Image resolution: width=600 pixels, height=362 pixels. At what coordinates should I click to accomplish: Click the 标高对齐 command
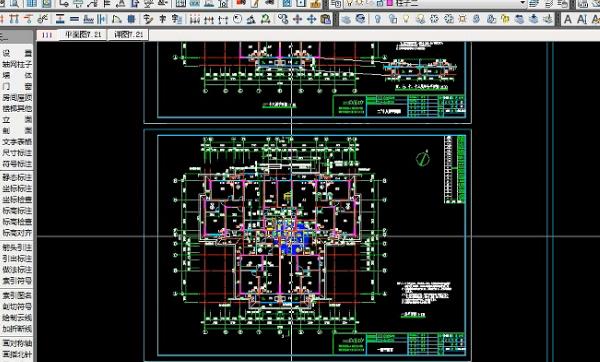click(17, 233)
